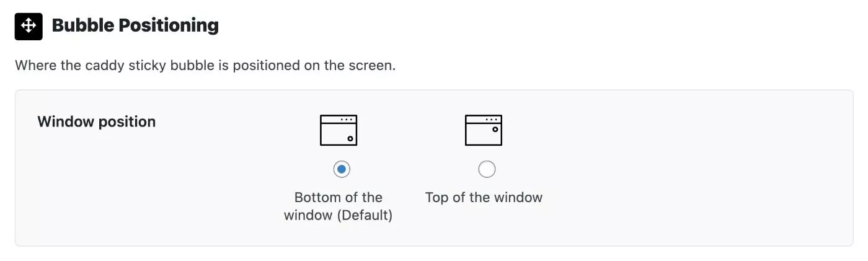Screen dimensions: 868x261
Task: Click the caddy sticky bubble description sentence
Action: 205,65
